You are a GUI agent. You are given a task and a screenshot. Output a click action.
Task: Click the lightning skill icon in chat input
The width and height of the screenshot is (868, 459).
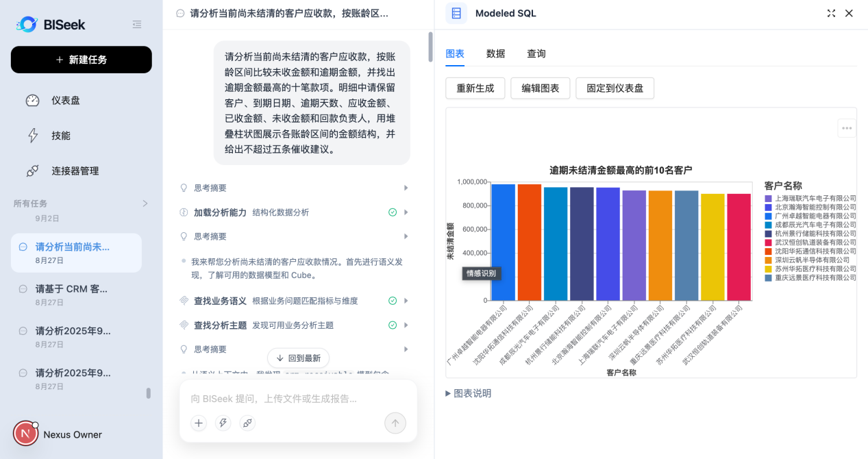click(223, 423)
